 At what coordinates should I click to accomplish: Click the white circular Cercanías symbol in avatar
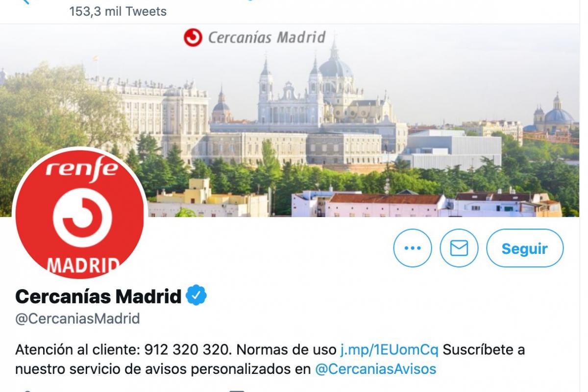coord(79,218)
